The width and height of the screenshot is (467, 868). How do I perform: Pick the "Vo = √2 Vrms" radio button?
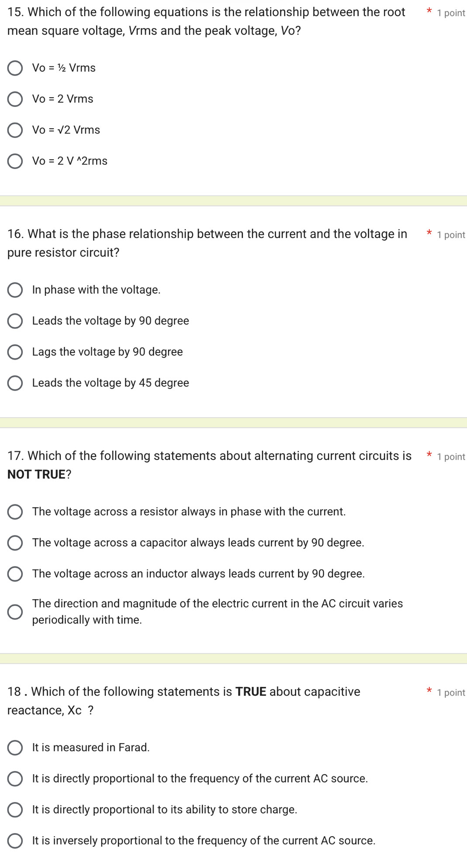[x=15, y=130]
